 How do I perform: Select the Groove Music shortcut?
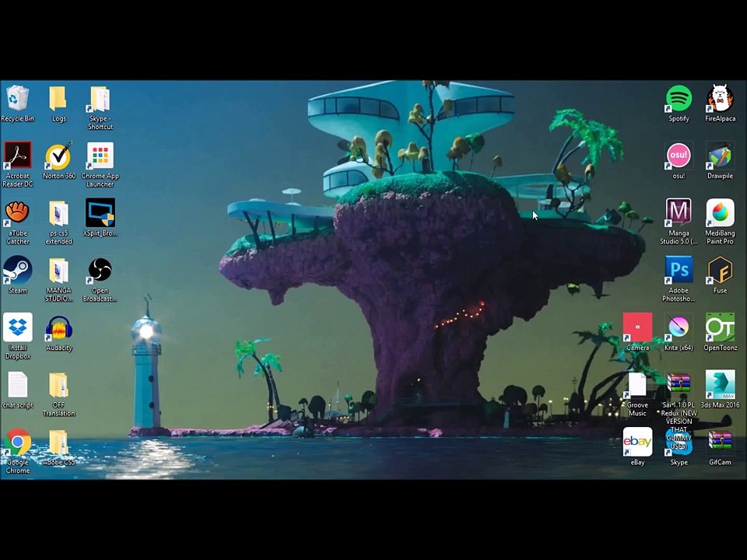tap(637, 385)
